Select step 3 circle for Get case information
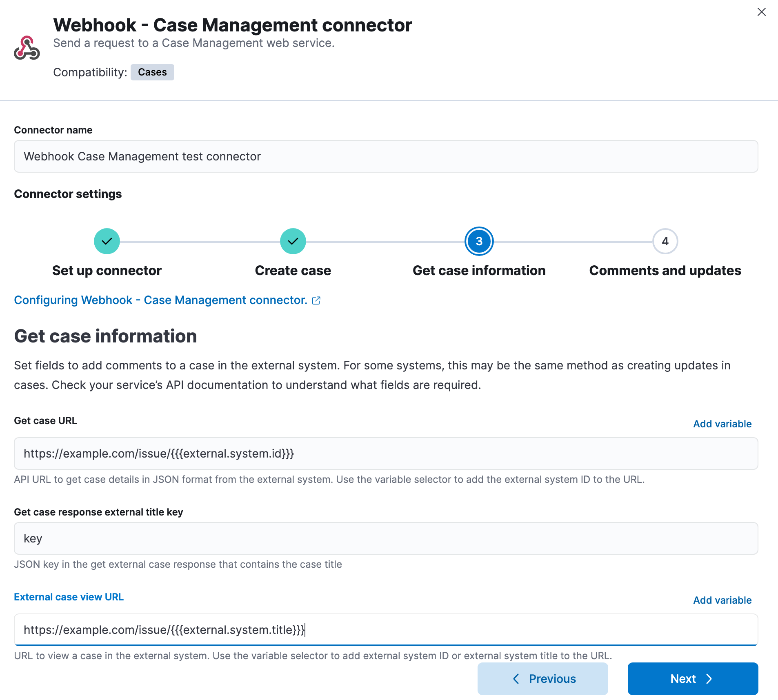The width and height of the screenshot is (778, 700). [479, 241]
